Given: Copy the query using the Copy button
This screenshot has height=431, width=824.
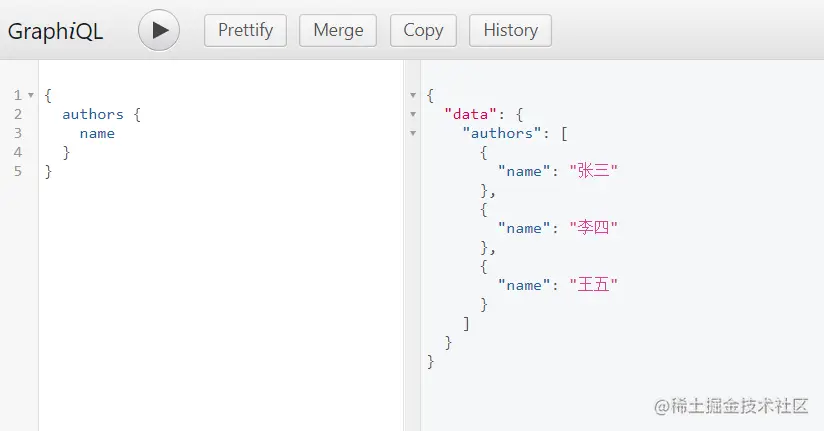Looking at the screenshot, I should coord(423,30).
